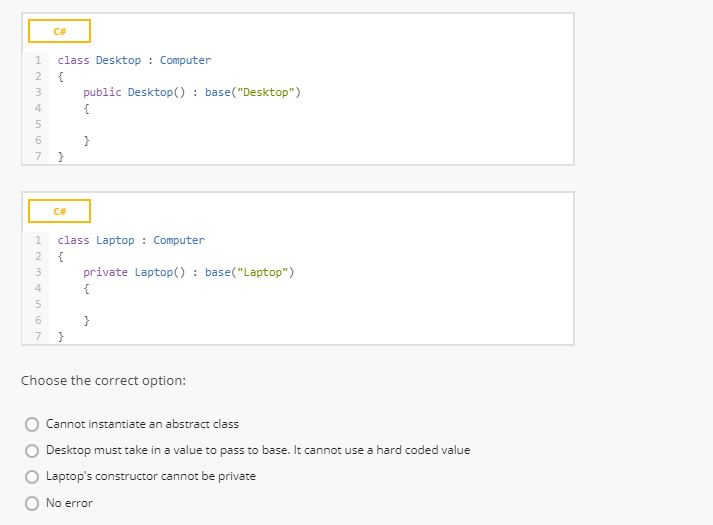The height and width of the screenshot is (525, 713).
Task: Click 'class Desktop : Computer' code line
Action: click(x=134, y=60)
